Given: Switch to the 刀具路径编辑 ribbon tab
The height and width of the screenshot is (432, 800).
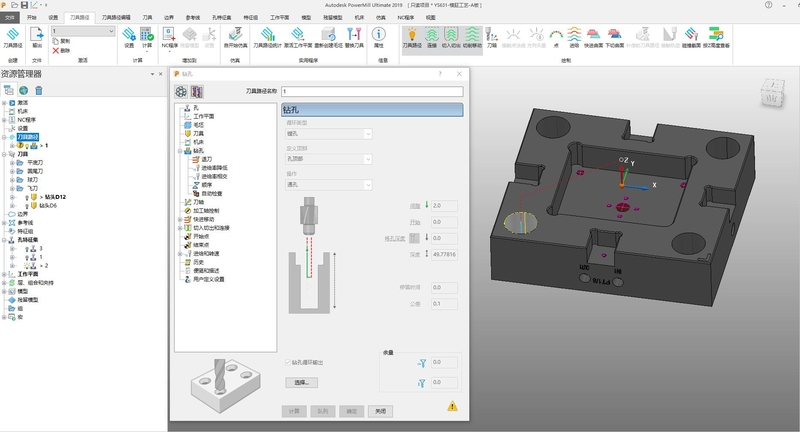Looking at the screenshot, I should (116, 17).
